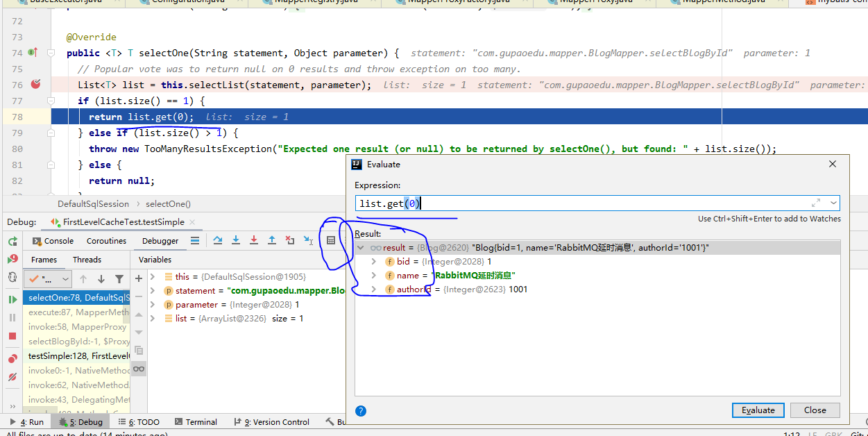Image resolution: width=868 pixels, height=436 pixels.
Task: Click the Step Into icon
Action: click(x=236, y=240)
